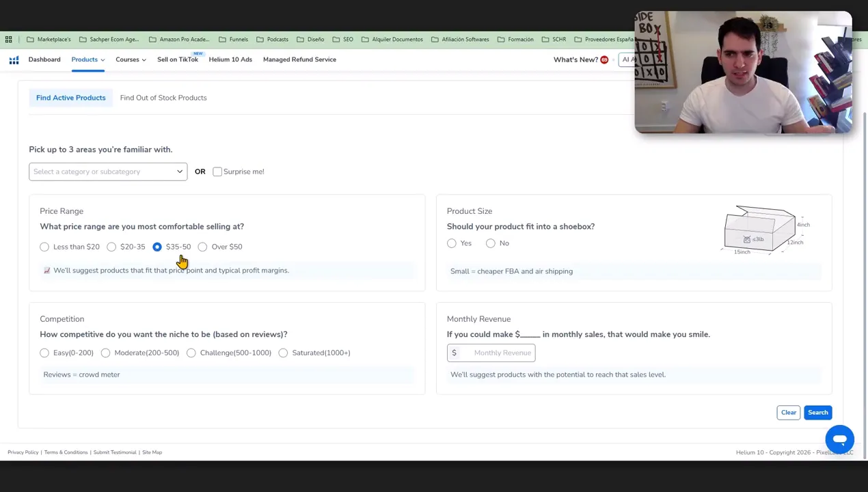Open the Afiliación Softwares bookmark folder

tap(460, 40)
